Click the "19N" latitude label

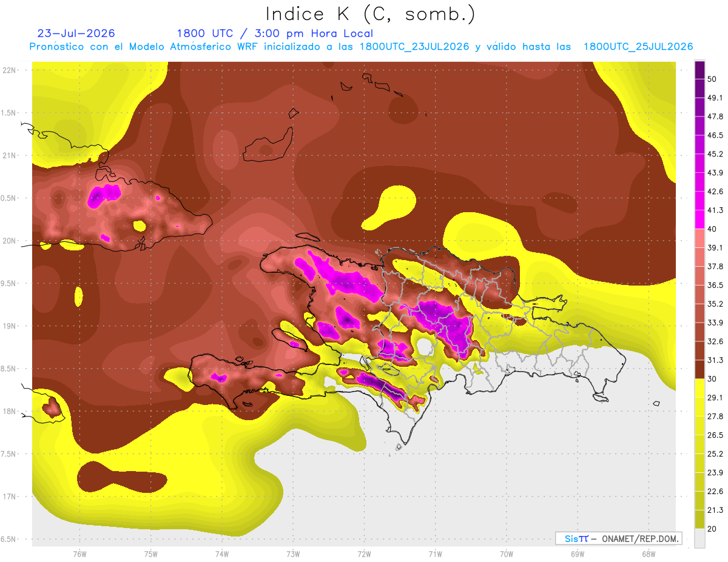tap(9, 326)
